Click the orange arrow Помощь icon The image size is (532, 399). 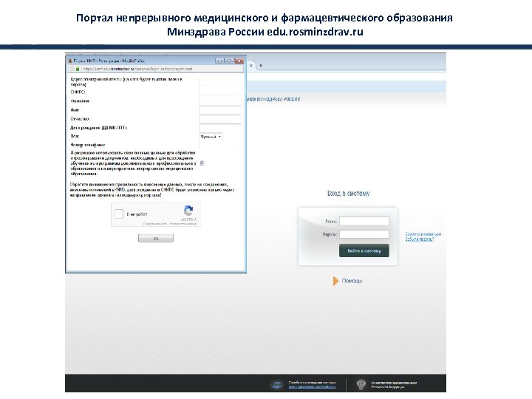[335, 281]
